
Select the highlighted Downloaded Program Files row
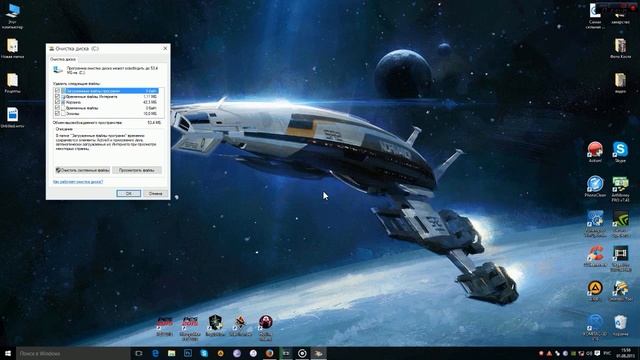point(107,91)
